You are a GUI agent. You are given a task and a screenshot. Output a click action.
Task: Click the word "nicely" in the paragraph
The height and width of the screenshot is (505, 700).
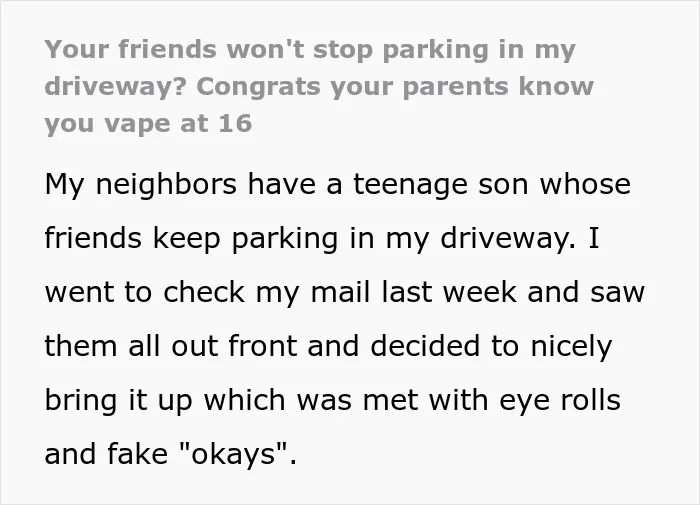571,347
